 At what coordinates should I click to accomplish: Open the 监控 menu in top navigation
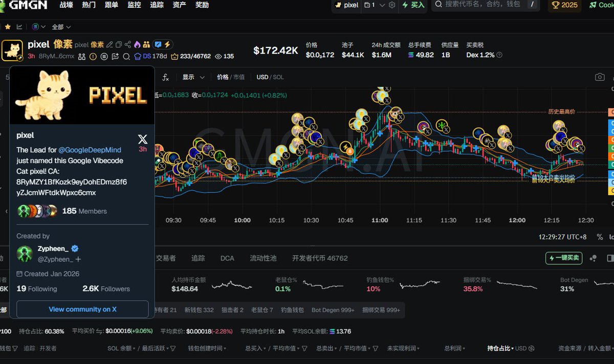(134, 5)
